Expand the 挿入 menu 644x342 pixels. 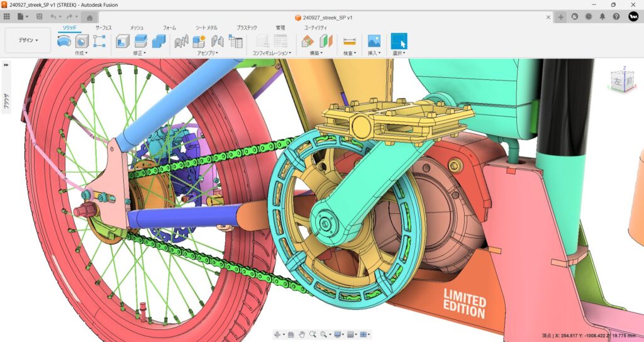(x=374, y=53)
